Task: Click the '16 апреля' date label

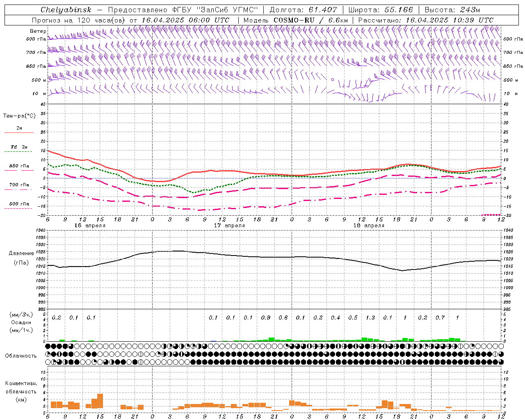Action: point(90,226)
